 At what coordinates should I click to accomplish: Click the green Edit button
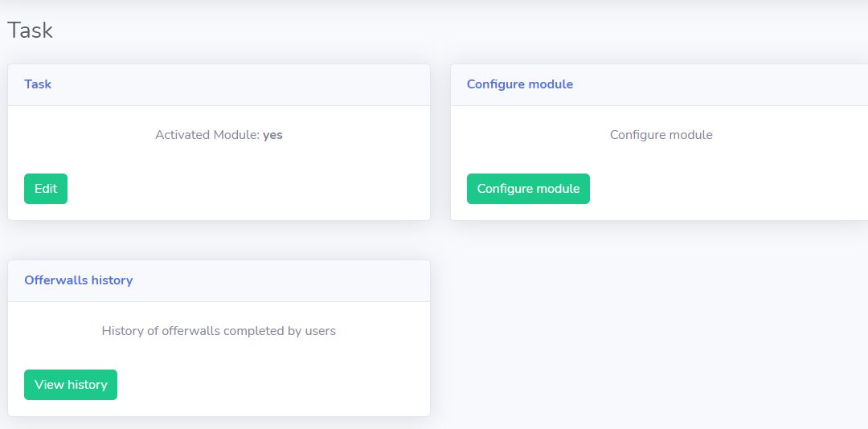[46, 189]
